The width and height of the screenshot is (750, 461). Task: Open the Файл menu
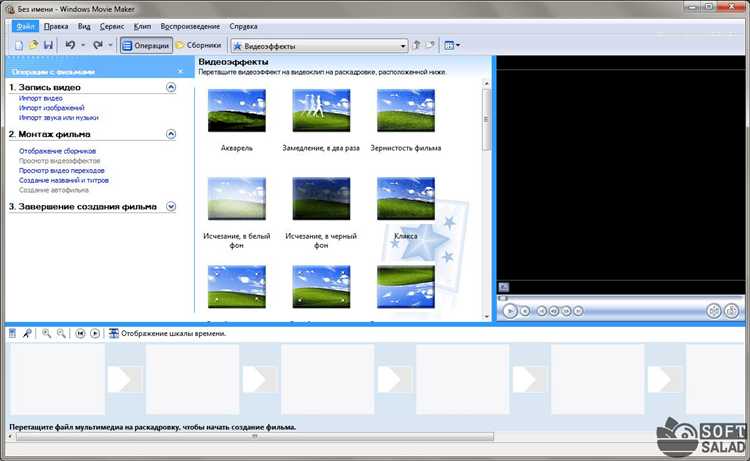click(x=25, y=26)
